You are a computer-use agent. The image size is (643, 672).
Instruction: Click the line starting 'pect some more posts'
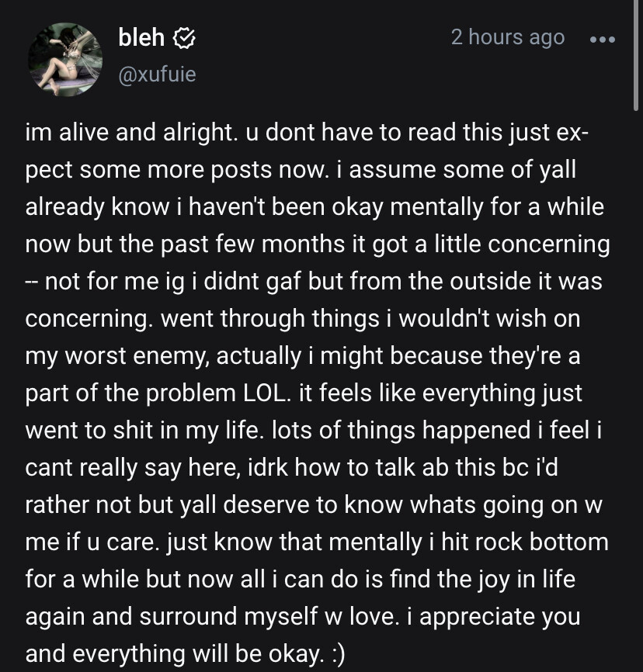point(301,170)
